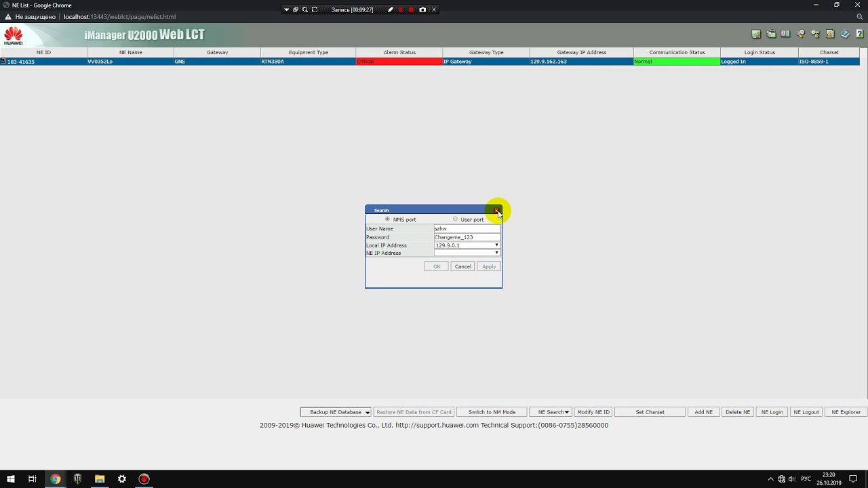Click the recorder magnifier zoom icon
Viewport: 868px width, 488px height.
[x=305, y=9]
